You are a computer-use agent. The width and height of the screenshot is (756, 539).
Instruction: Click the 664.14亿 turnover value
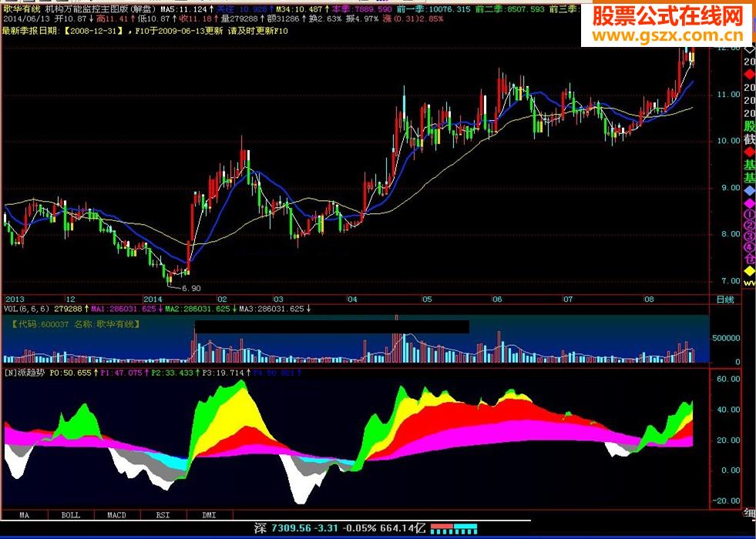point(403,528)
